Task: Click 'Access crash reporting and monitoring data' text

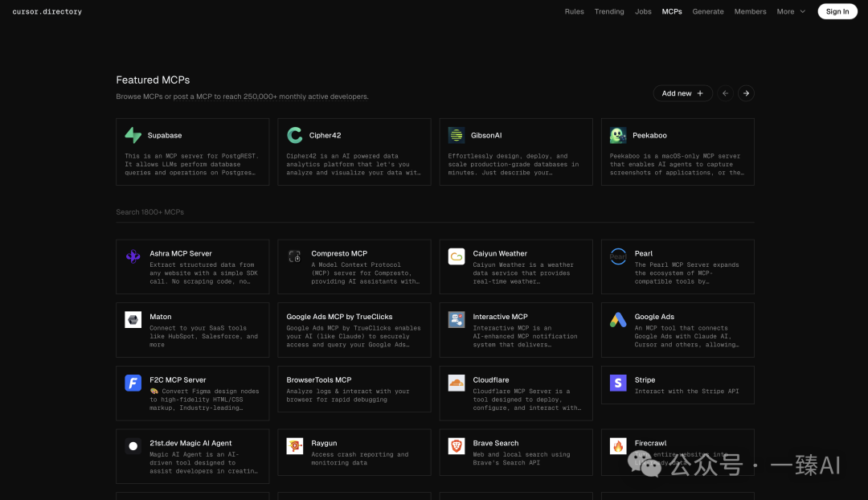Action: click(x=360, y=458)
